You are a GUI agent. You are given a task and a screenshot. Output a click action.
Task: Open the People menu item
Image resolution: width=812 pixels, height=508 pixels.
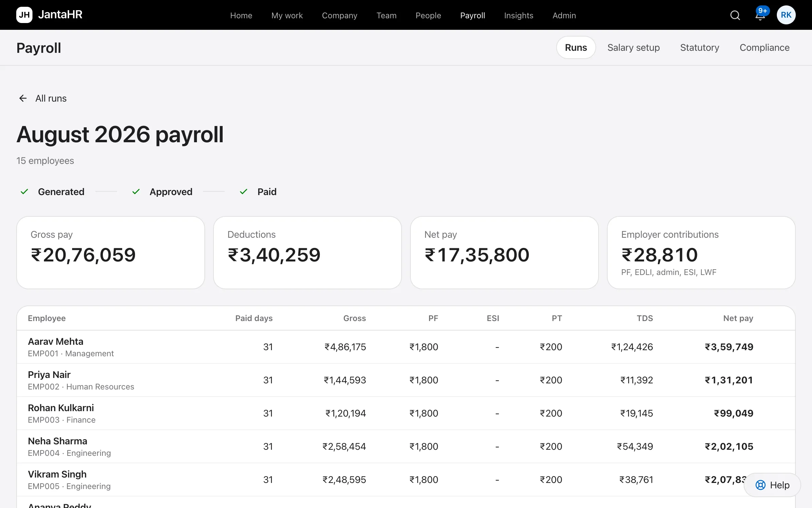tap(428, 15)
